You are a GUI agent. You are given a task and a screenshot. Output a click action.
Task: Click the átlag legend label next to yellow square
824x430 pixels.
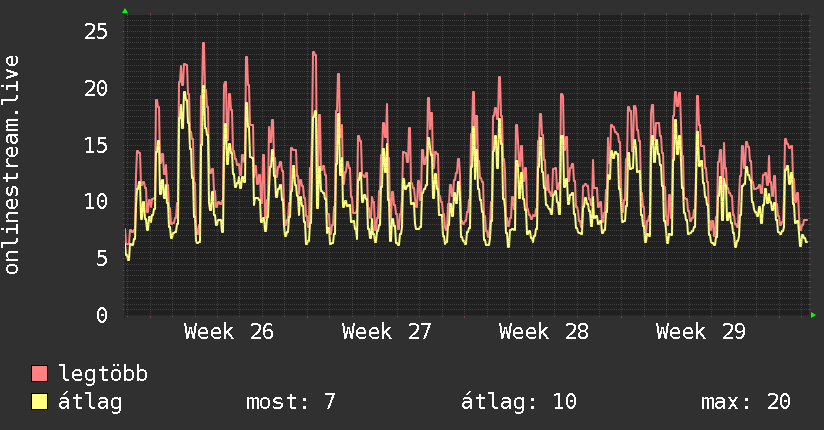[x=90, y=402]
